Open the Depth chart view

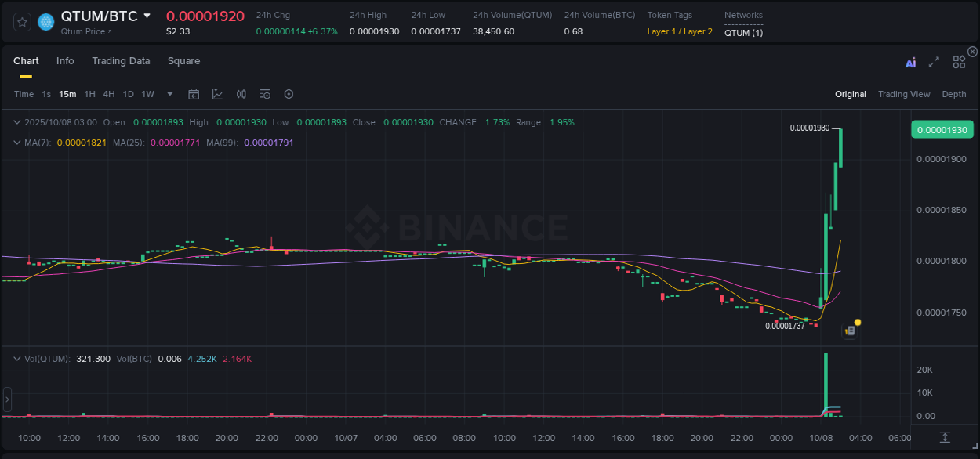click(x=954, y=94)
